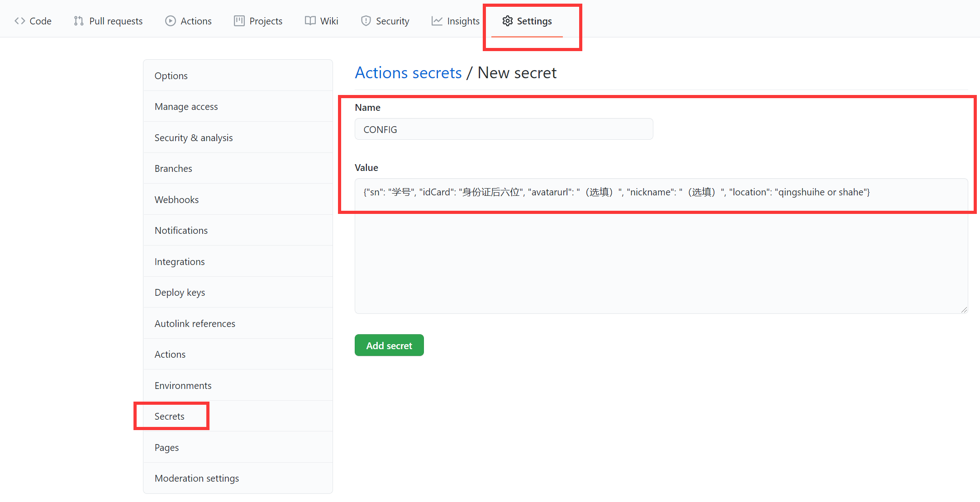
Task: Open Deploy keys sidebar item
Action: (180, 292)
